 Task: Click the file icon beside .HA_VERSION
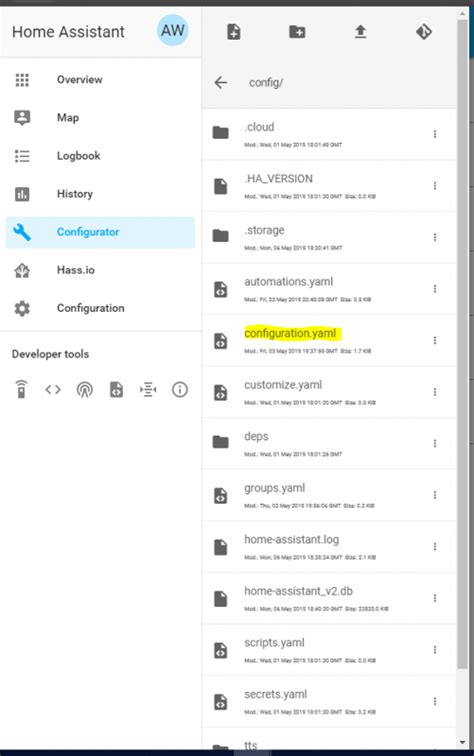coord(221,186)
